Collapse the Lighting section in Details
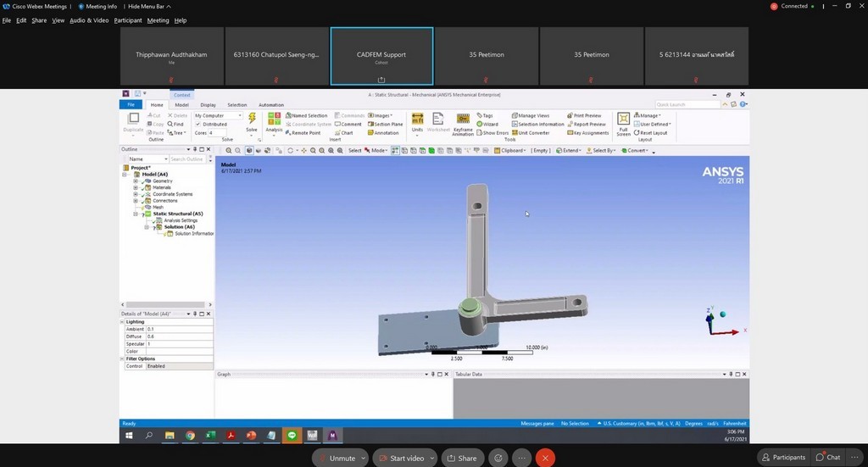The height and width of the screenshot is (467, 868). pos(124,322)
